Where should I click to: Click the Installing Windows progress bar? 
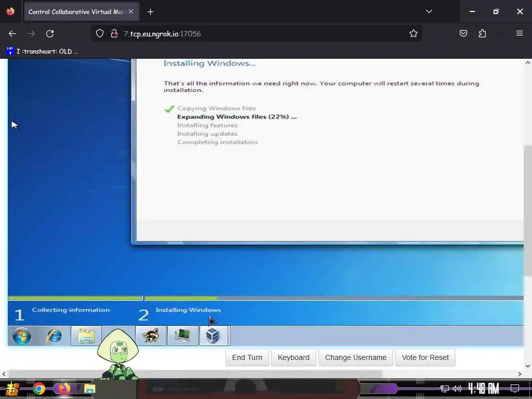334,298
